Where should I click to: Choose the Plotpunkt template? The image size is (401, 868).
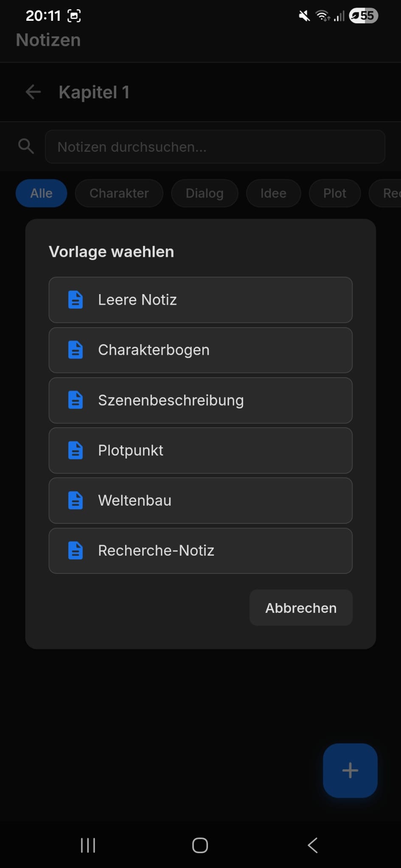[200, 451]
